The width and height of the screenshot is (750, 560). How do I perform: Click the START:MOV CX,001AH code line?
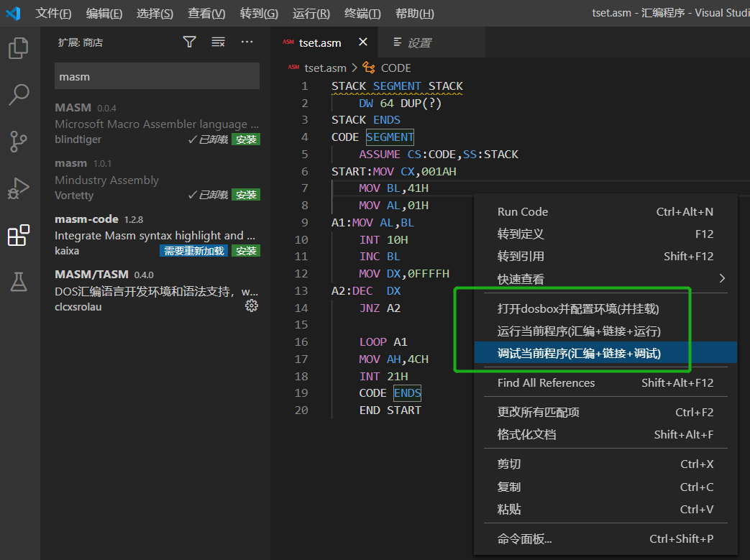point(393,171)
